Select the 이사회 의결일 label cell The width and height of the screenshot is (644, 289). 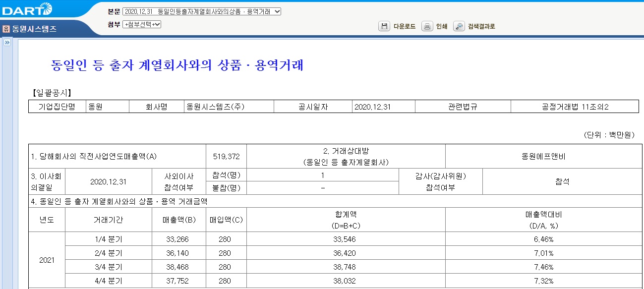(47, 181)
